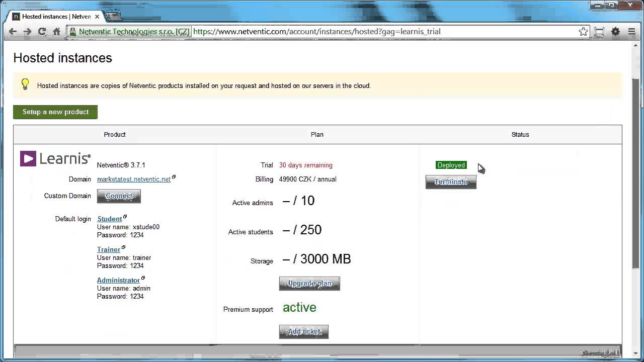This screenshot has height=362, width=644.
Task: Click the Terminate instance button
Action: tap(451, 182)
